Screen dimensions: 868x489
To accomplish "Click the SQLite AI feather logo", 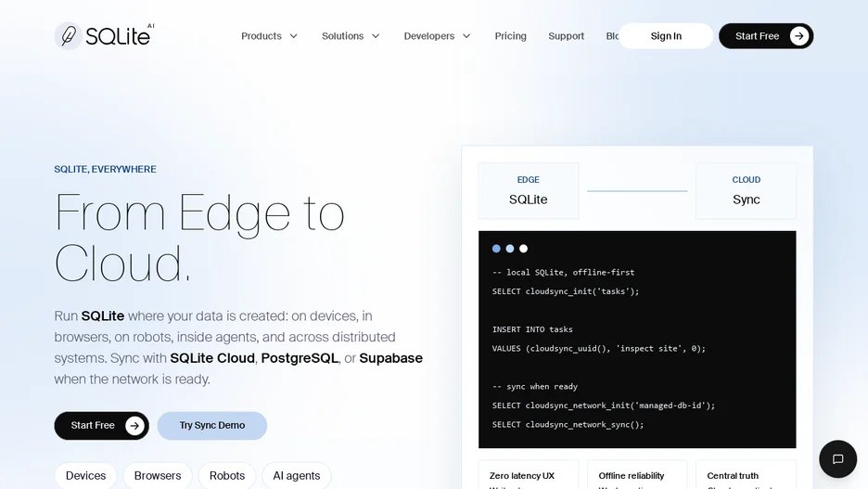I will 105,36.
